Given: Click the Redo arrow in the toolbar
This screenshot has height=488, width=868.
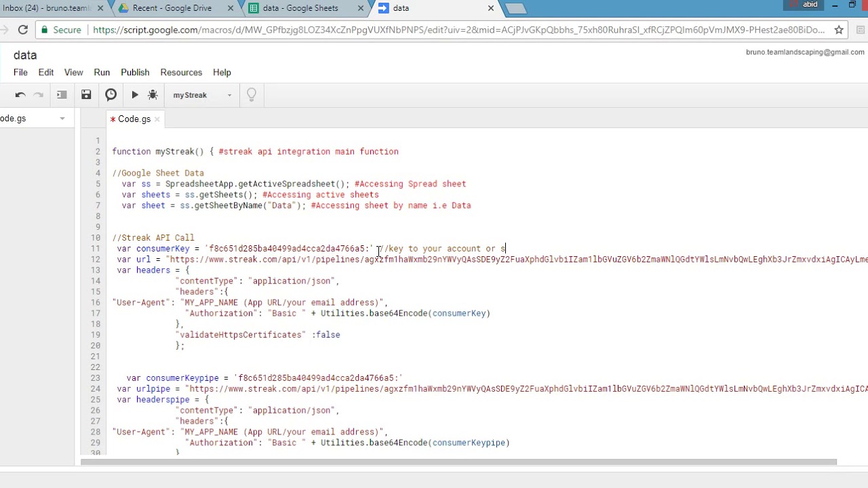Looking at the screenshot, I should [x=39, y=95].
